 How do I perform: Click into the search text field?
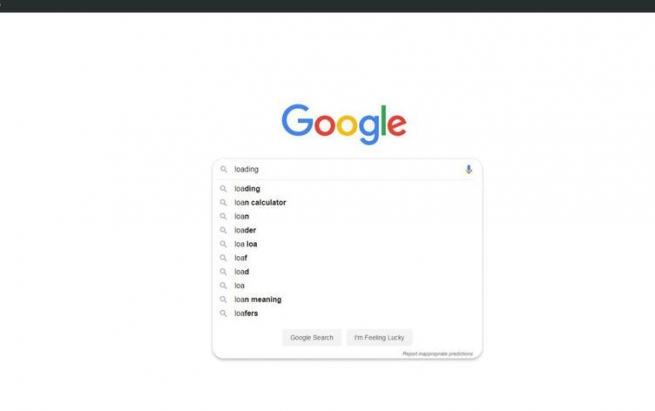tap(347, 169)
